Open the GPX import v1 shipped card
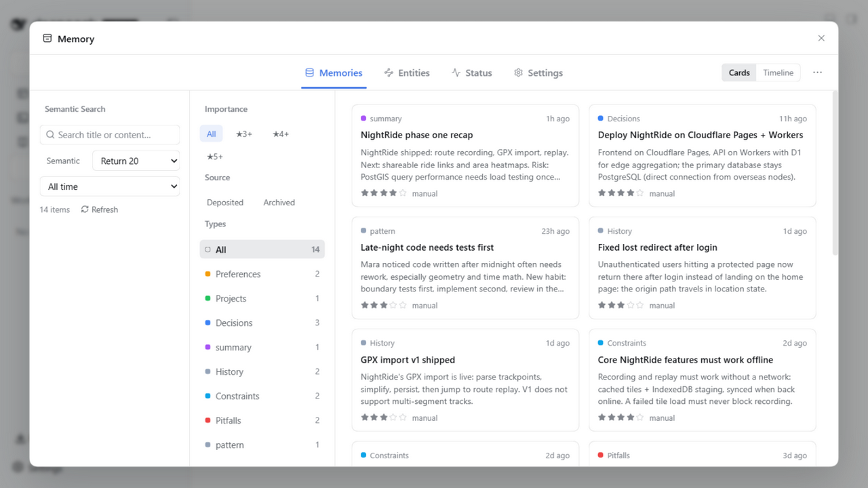The width and height of the screenshot is (868, 488). (465, 380)
